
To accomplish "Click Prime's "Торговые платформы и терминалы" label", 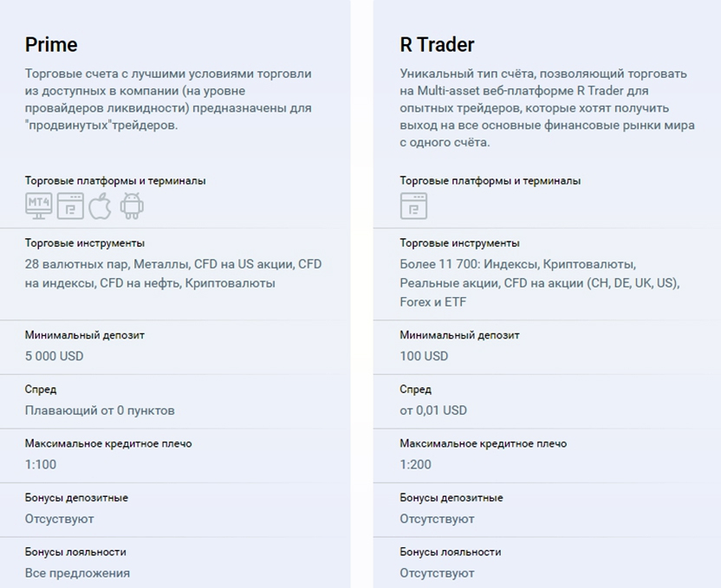I will tap(115, 181).
